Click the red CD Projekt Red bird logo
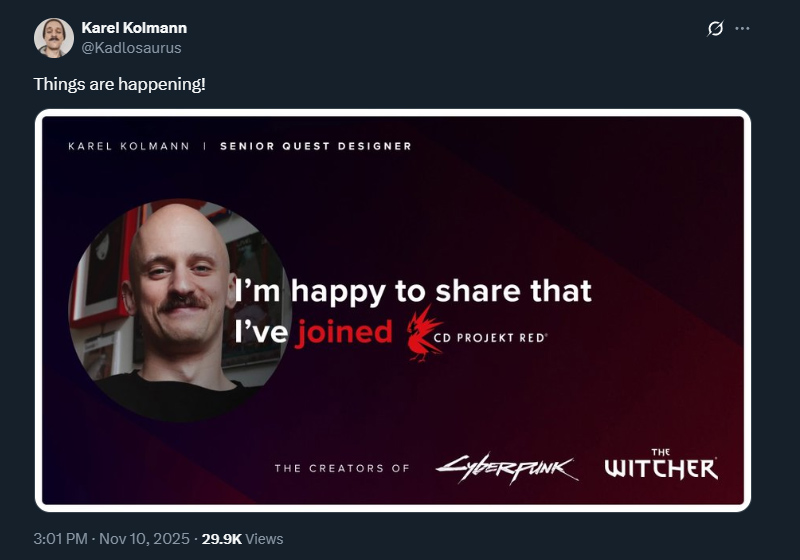 (423, 334)
